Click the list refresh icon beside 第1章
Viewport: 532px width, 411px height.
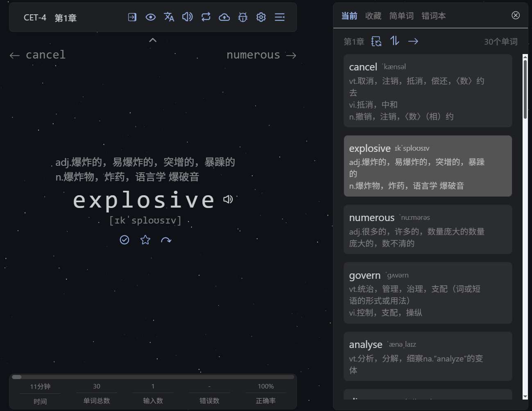(x=376, y=41)
